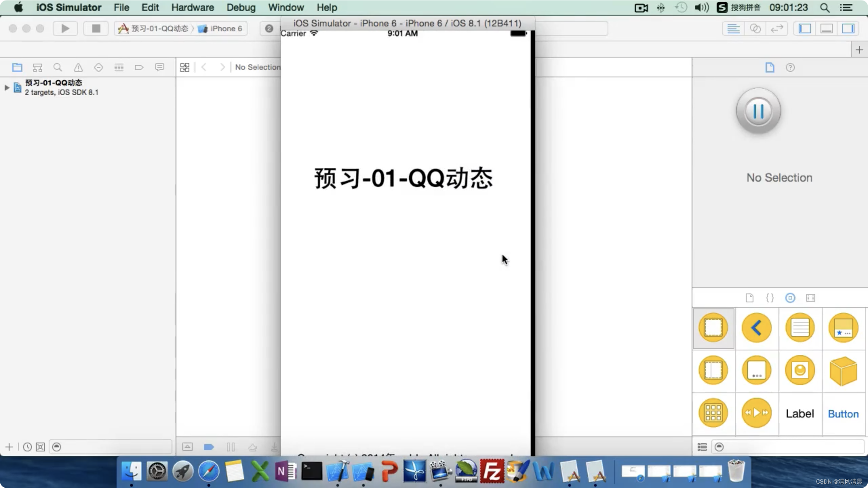Run the project with the Play button

point(65,28)
